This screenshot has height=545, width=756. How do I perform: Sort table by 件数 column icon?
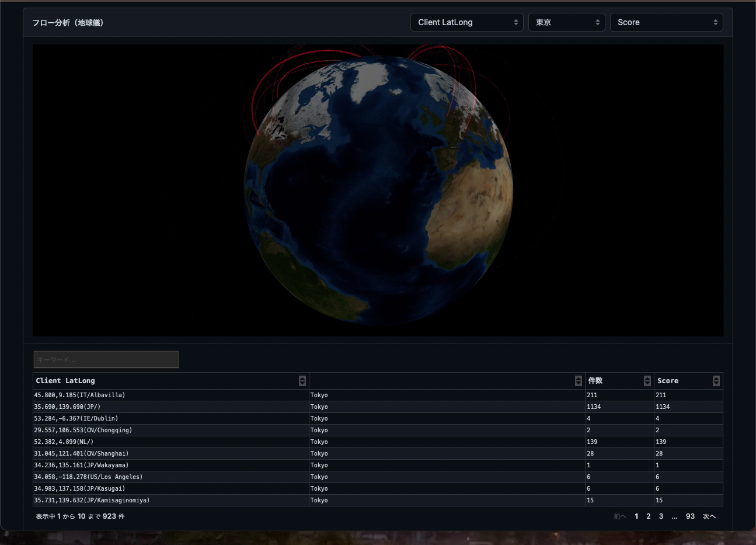(647, 381)
